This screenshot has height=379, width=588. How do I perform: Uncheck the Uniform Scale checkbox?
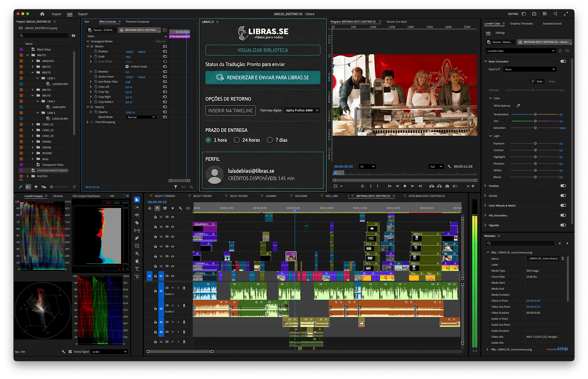127,66
